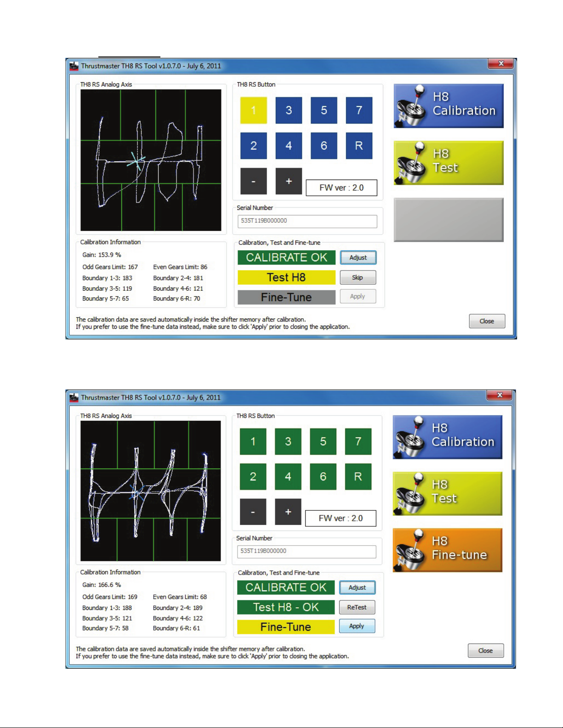The height and width of the screenshot is (728, 563).
Task: Start H8 Test in bottom window
Action: tap(448, 494)
